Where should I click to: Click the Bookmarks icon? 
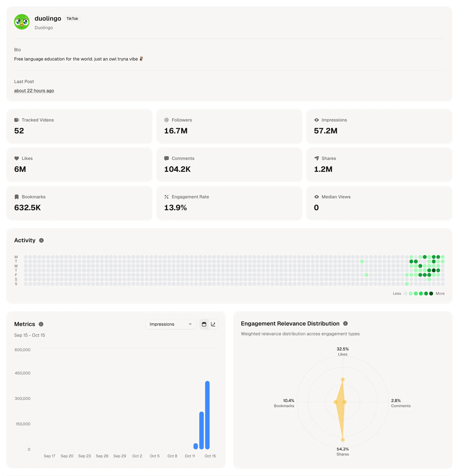tap(17, 197)
